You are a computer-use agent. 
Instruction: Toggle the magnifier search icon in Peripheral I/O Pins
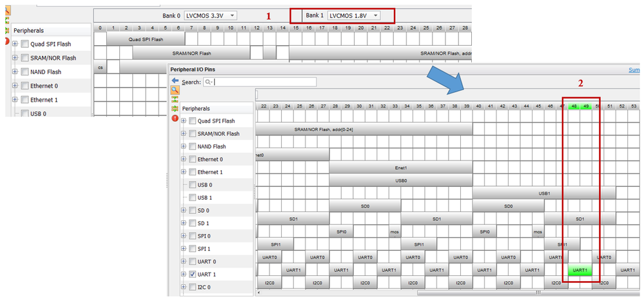coord(175,90)
